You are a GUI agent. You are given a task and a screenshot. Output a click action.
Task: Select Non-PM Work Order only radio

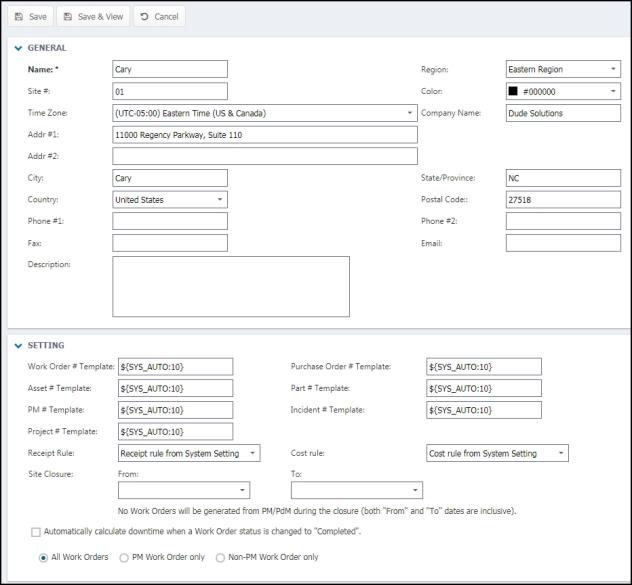click(220, 558)
